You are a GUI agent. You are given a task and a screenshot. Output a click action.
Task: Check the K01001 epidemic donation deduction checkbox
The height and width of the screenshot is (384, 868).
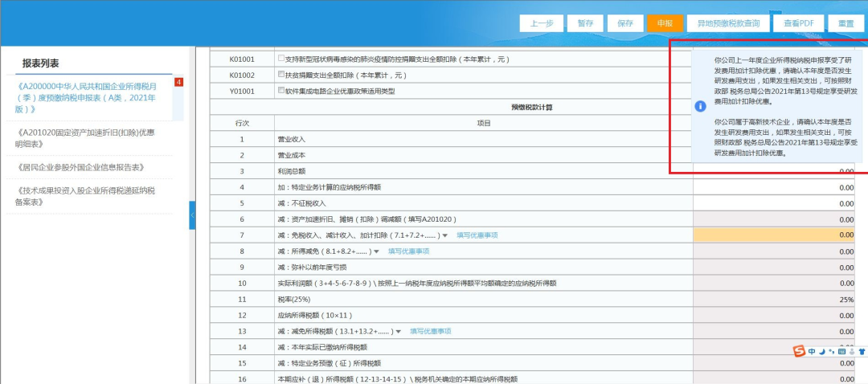click(x=281, y=59)
